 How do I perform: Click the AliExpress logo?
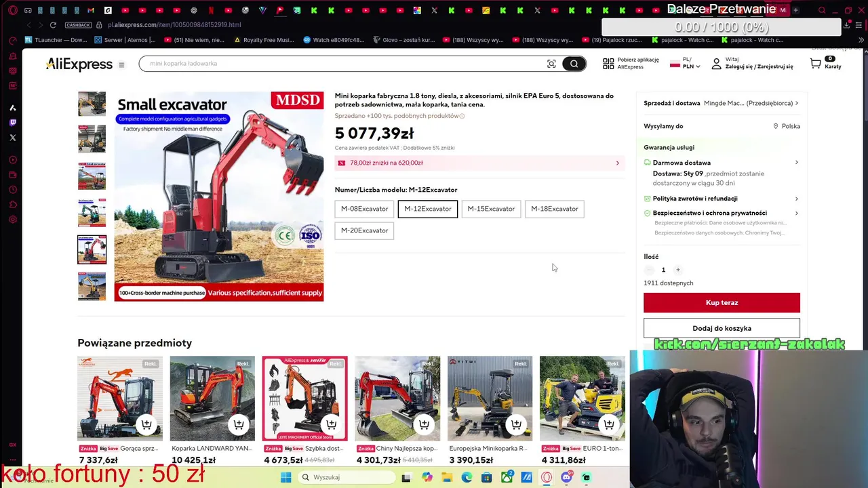(x=79, y=64)
